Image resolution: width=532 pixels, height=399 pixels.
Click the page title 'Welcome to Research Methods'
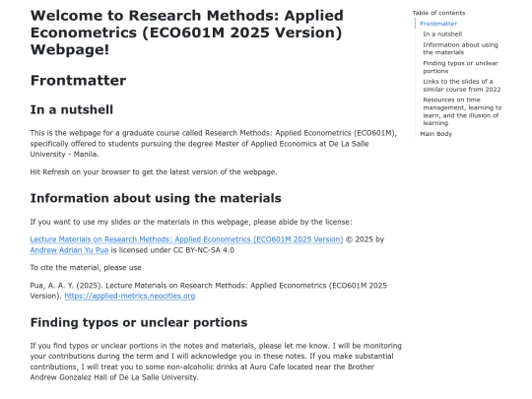click(x=187, y=33)
